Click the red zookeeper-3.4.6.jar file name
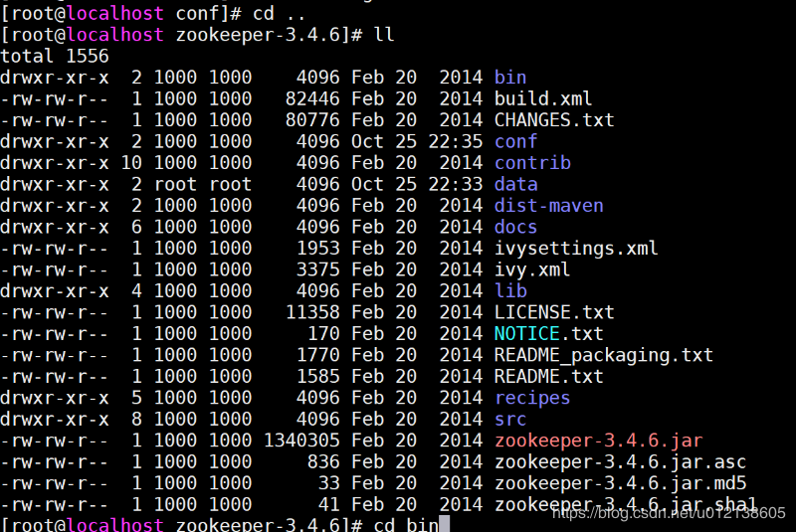796x532 pixels. point(598,441)
